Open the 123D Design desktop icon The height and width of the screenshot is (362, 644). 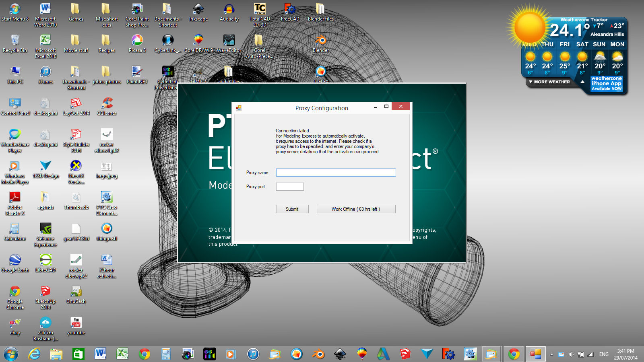pos(45,169)
